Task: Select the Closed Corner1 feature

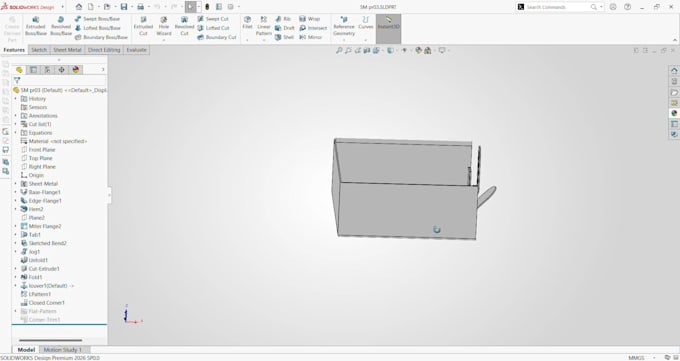Action: [43, 302]
